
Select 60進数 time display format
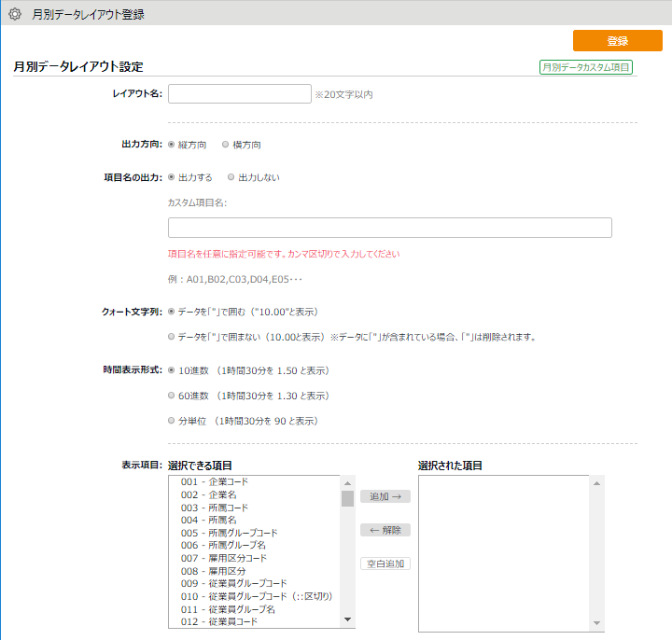tap(172, 396)
